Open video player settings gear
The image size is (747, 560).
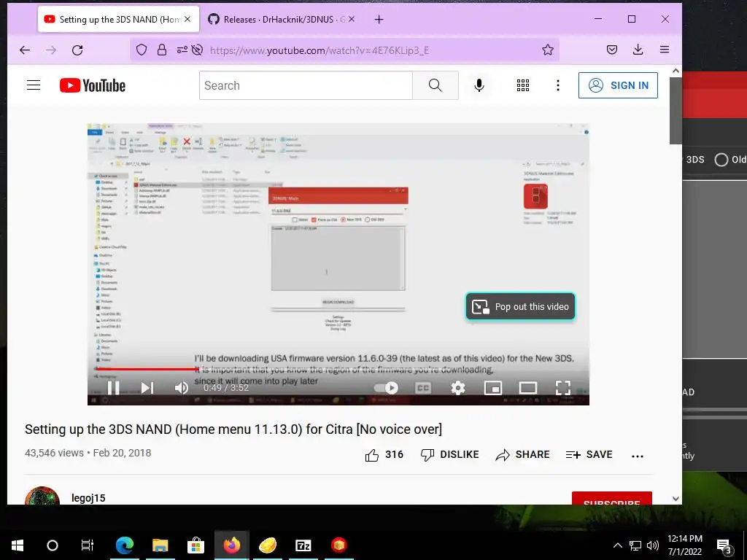click(x=458, y=388)
